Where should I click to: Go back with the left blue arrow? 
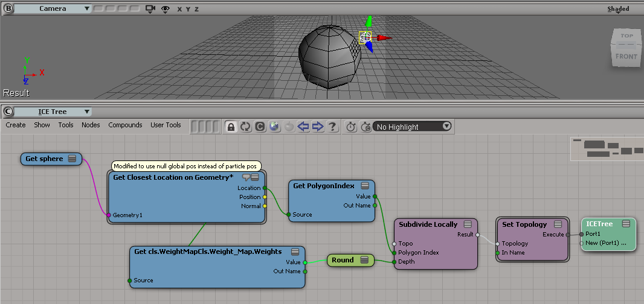tap(303, 127)
